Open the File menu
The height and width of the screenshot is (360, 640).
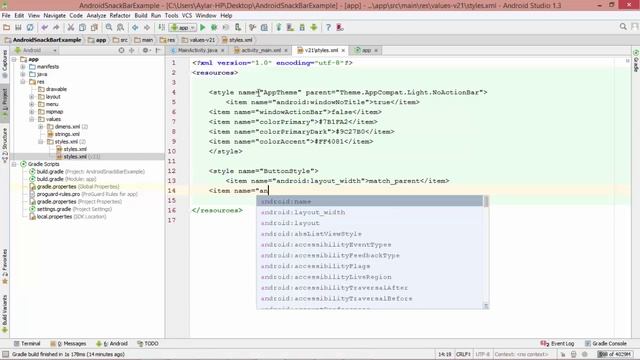coord(6,16)
